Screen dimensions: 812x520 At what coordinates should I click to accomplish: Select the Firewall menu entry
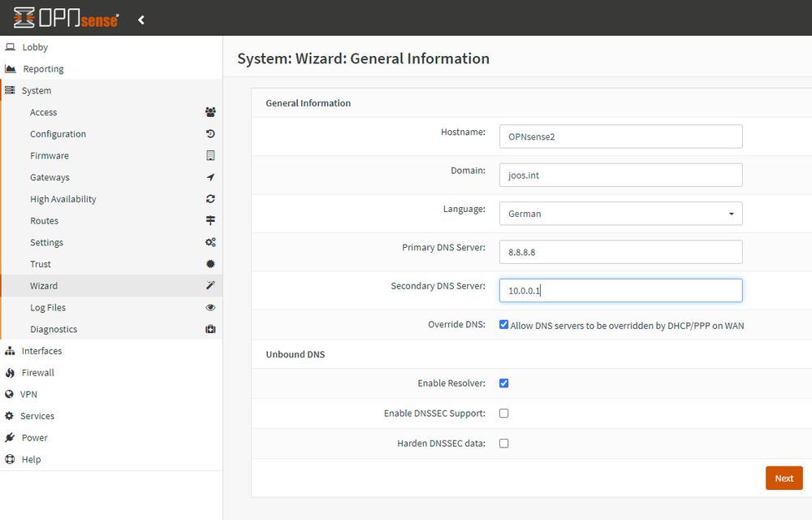(x=38, y=372)
